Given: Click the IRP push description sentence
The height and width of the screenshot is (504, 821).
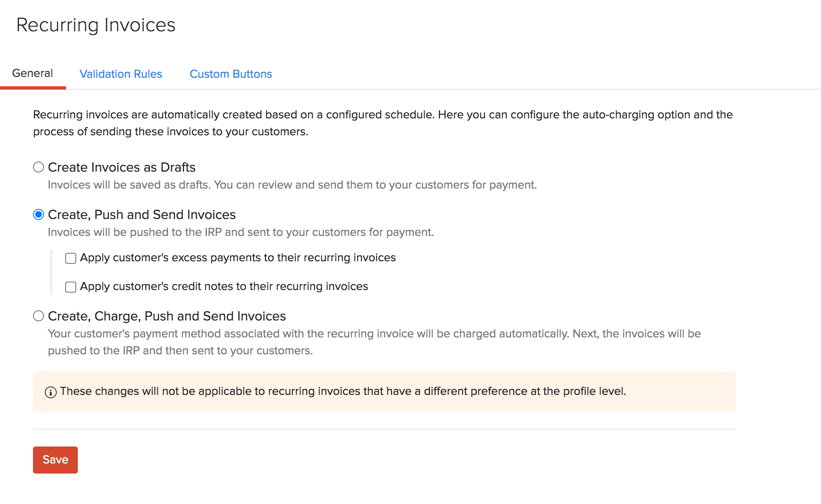Looking at the screenshot, I should coord(241,232).
